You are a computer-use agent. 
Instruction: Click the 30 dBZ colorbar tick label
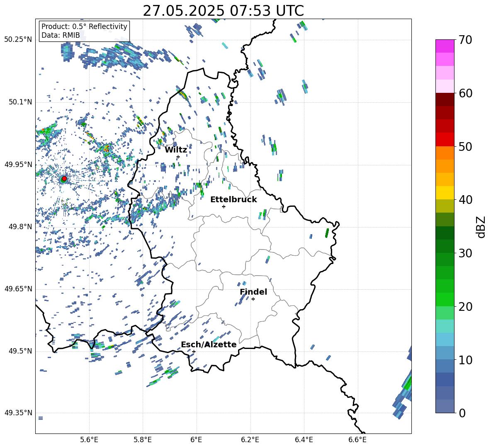[465, 253]
